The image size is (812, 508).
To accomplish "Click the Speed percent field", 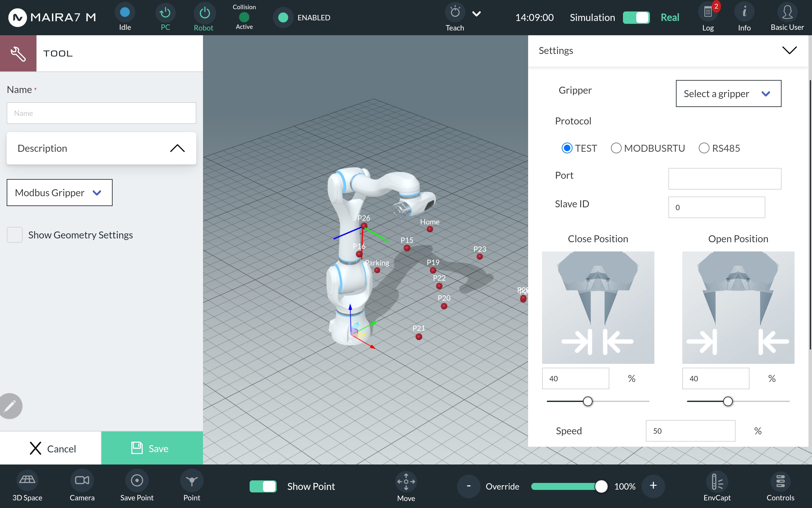I will coord(691,431).
